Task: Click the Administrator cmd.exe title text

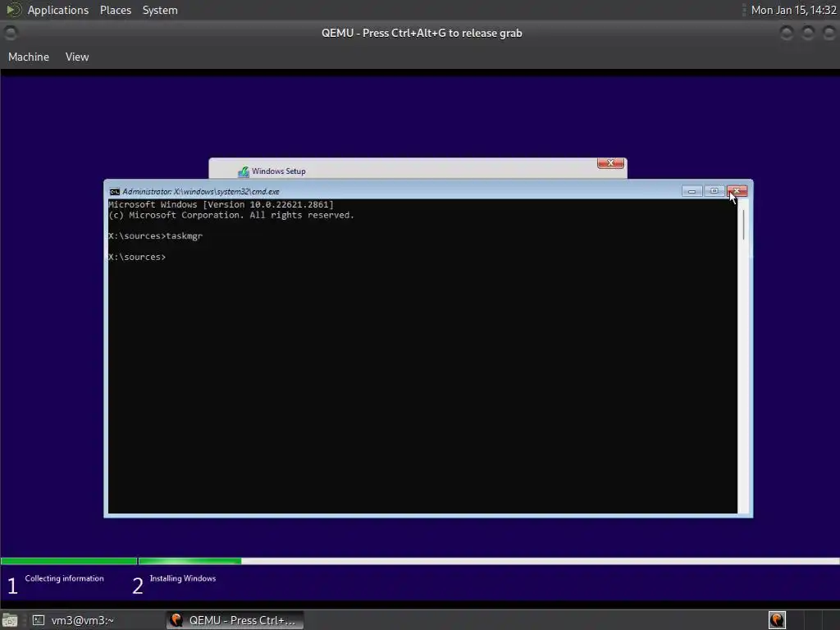Action: pos(201,191)
